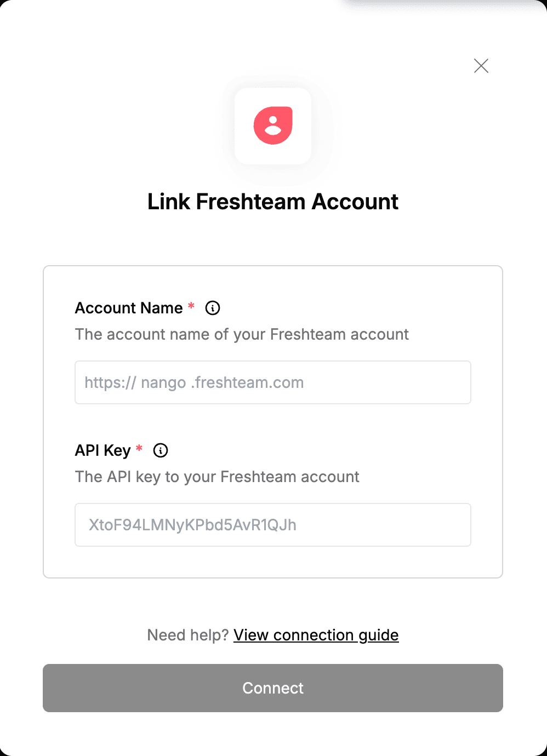Click the nango placeholder in account field
Viewport: 547px width, 756px height.
pyautogui.click(x=163, y=383)
